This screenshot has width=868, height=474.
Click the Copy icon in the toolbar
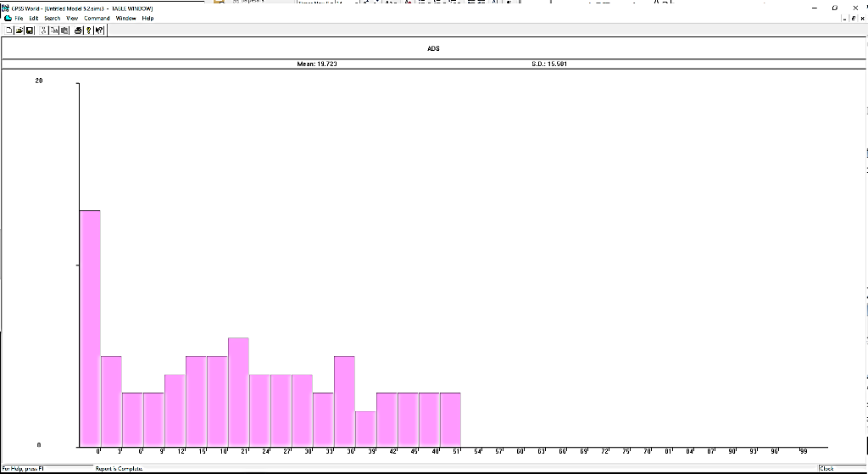click(x=54, y=31)
